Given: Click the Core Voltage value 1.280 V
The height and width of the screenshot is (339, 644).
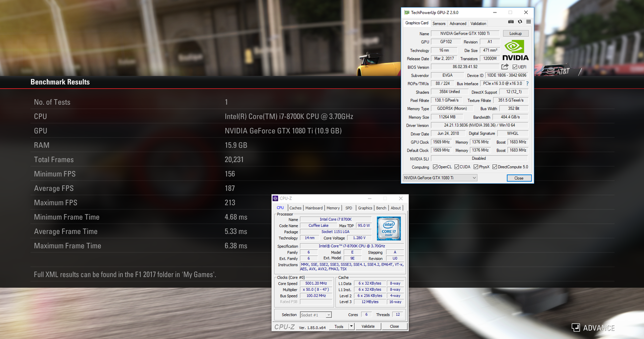Looking at the screenshot, I should (359, 238).
